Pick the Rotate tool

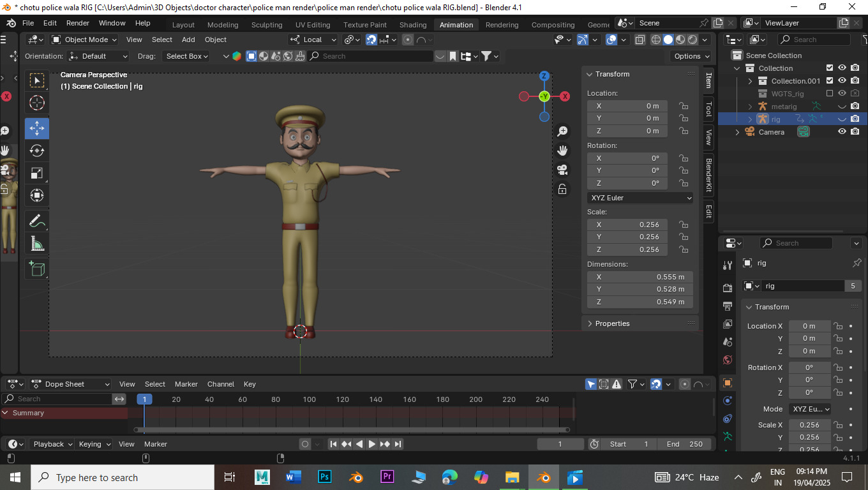coord(37,151)
